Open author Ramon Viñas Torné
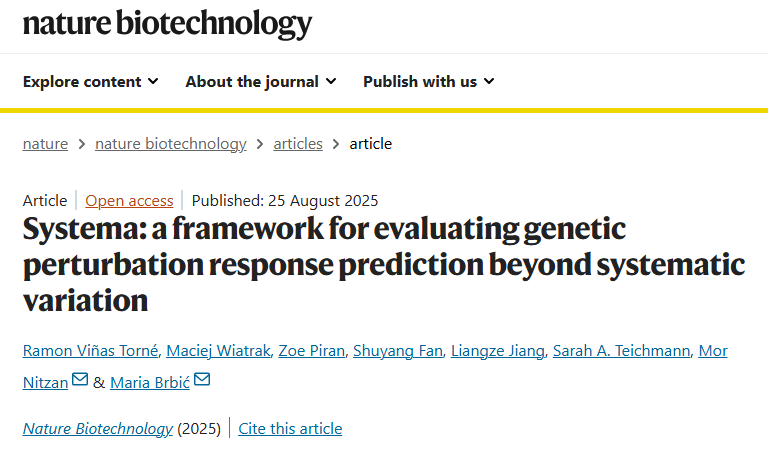 [x=91, y=351]
